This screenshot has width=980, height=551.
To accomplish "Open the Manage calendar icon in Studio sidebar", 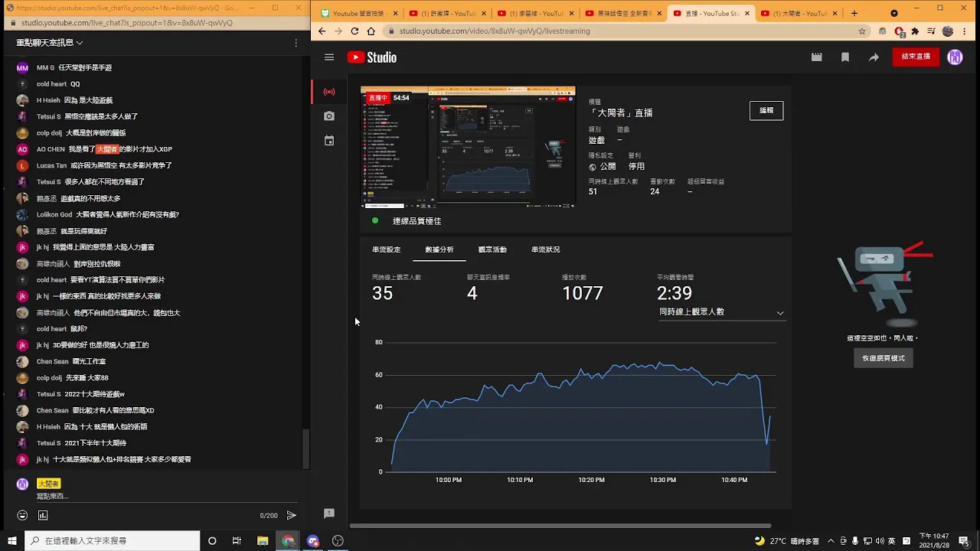I will coord(328,141).
